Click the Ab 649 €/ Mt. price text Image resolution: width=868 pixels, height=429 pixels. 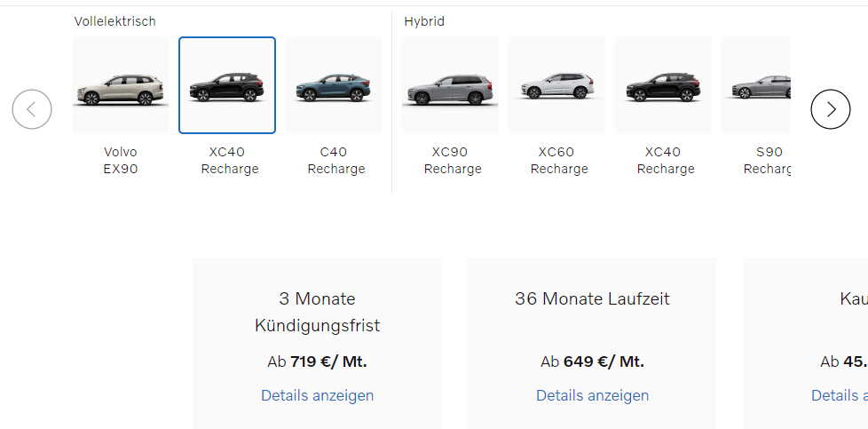pyautogui.click(x=592, y=361)
